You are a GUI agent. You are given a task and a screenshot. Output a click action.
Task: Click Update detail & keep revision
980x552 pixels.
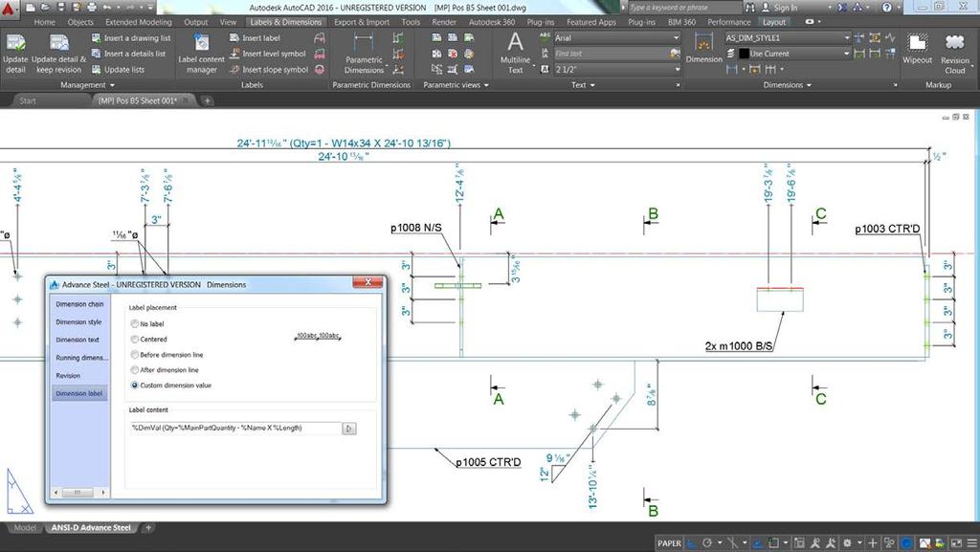pyautogui.click(x=58, y=55)
